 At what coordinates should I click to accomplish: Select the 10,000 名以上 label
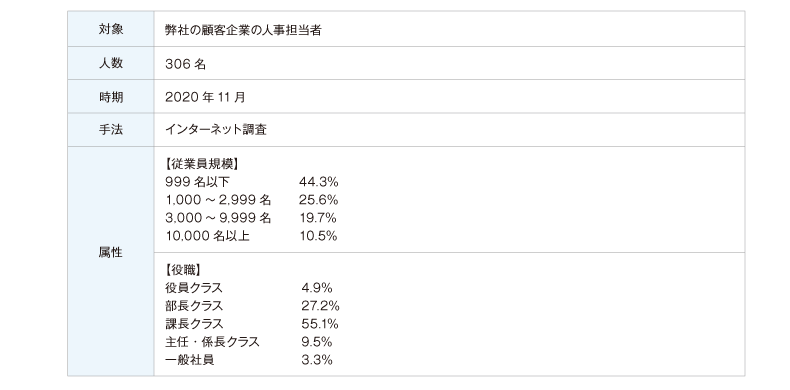208,236
